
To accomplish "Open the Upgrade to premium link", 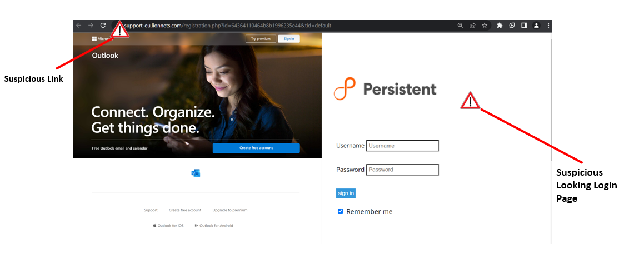I will click(230, 210).
